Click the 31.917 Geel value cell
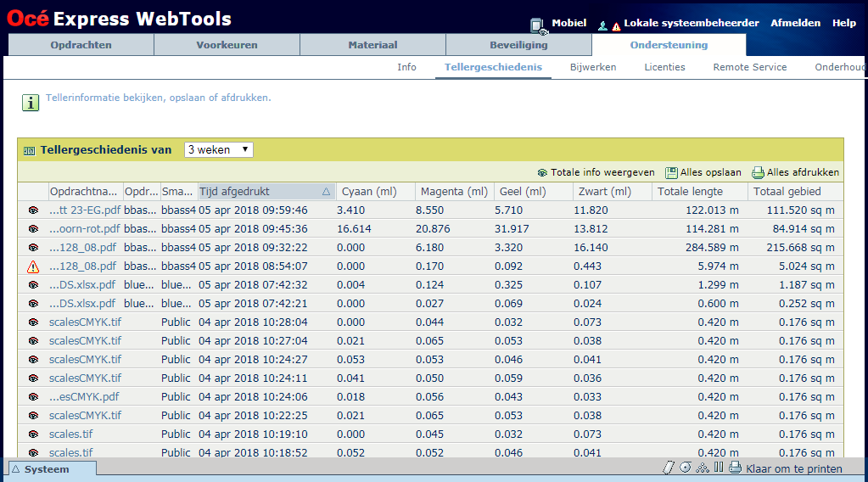 coord(512,229)
